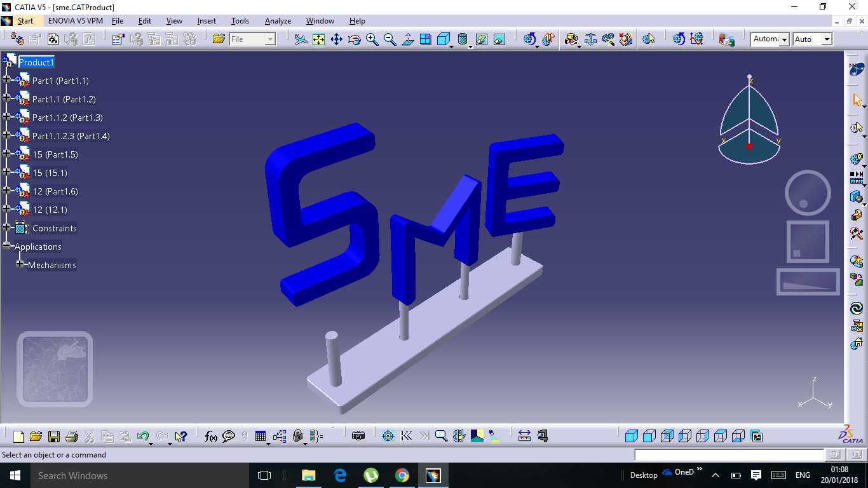The image size is (868, 488).
Task: Select the Rotate view tool
Action: 354,39
